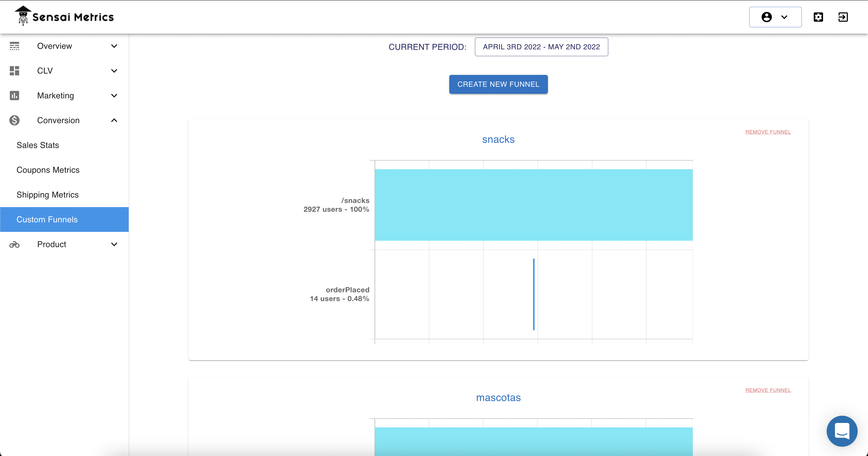Click the logout icon
This screenshot has height=456, width=868.
(843, 17)
